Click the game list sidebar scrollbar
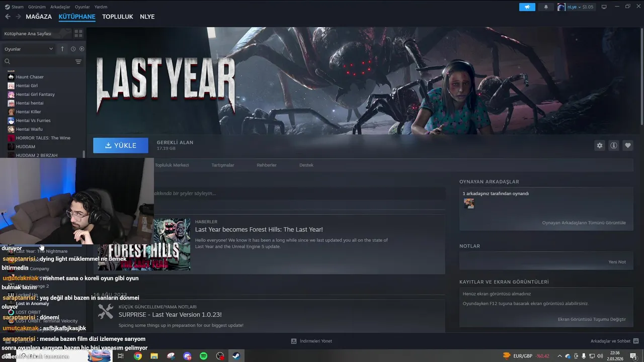Screen dimensions: 644x362 pyautogui.click(x=84, y=154)
